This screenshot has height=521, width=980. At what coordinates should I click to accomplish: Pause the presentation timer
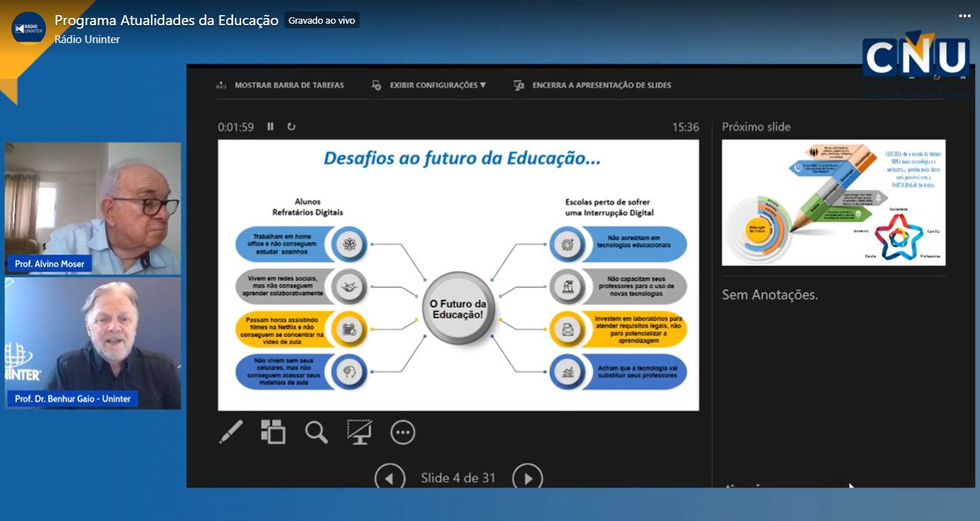[x=271, y=126]
